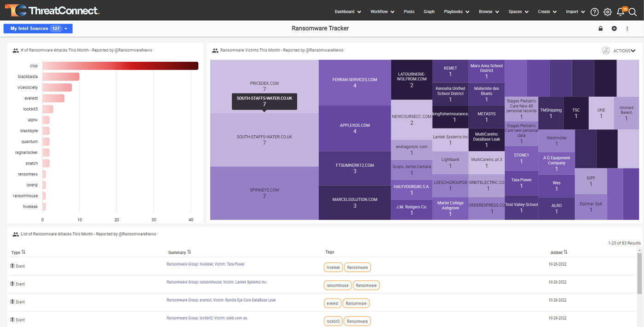644x327 pixels.
Task: Click the NEWCOURSECC.COM treemap cell
Action: click(412, 120)
